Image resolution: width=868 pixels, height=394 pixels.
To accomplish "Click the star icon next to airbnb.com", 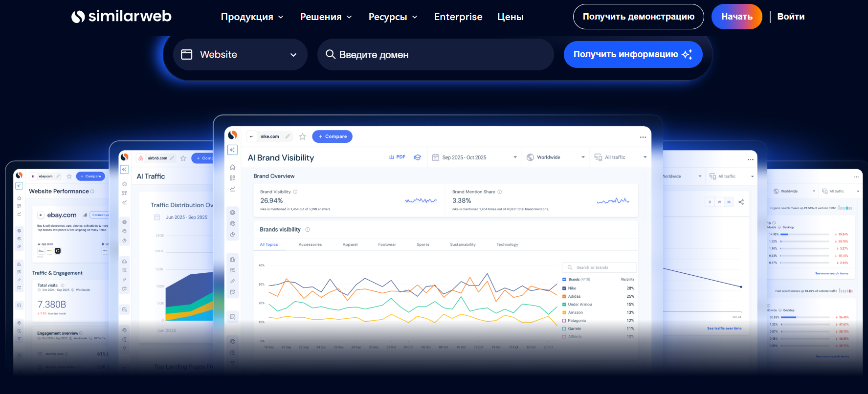I will pyautogui.click(x=183, y=158).
